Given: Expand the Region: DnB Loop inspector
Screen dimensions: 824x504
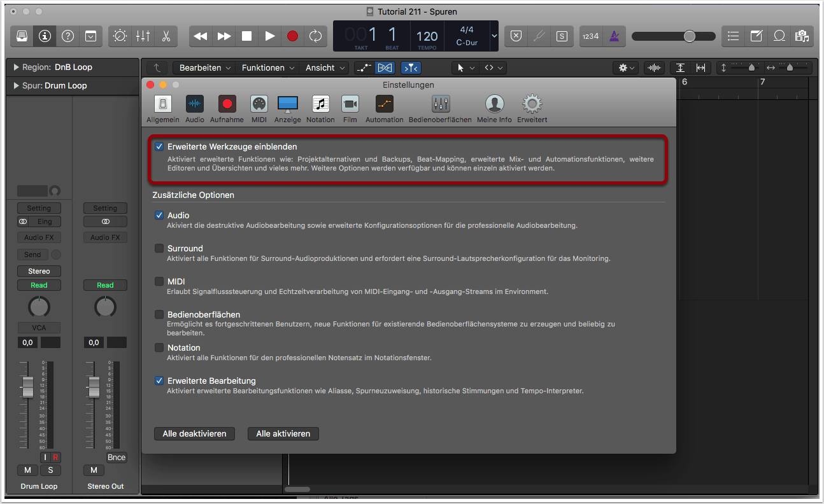Looking at the screenshot, I should click(x=16, y=67).
